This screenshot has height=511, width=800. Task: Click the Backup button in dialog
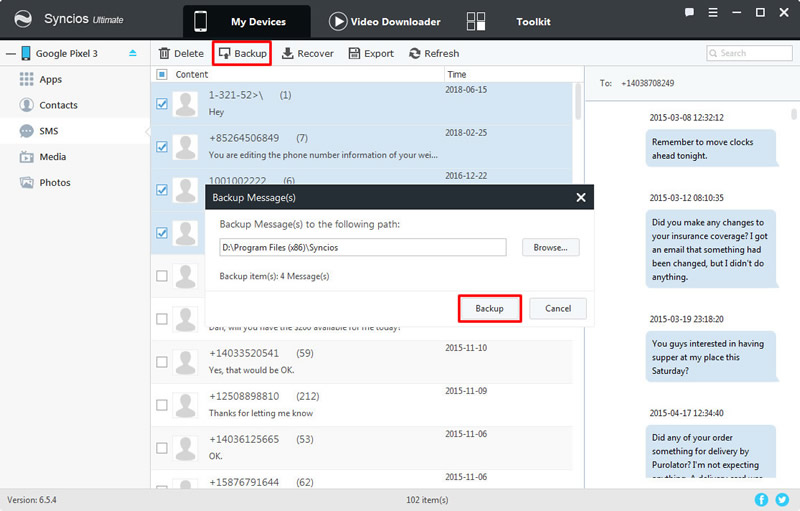490,309
